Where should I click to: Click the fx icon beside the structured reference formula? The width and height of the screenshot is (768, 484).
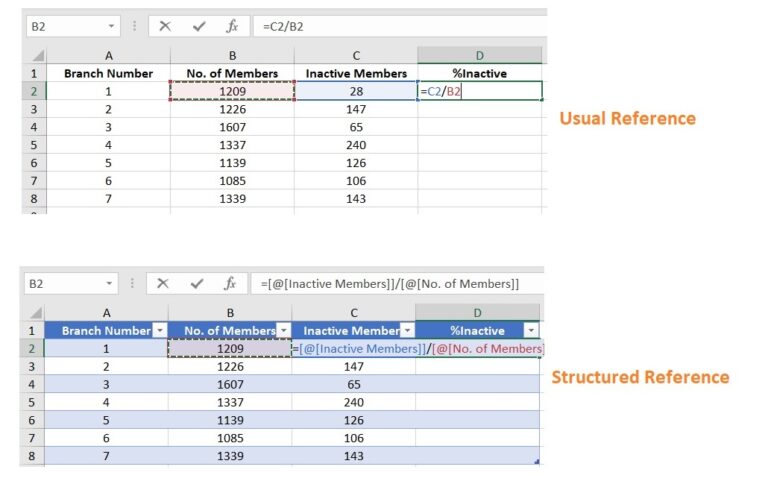click(231, 283)
